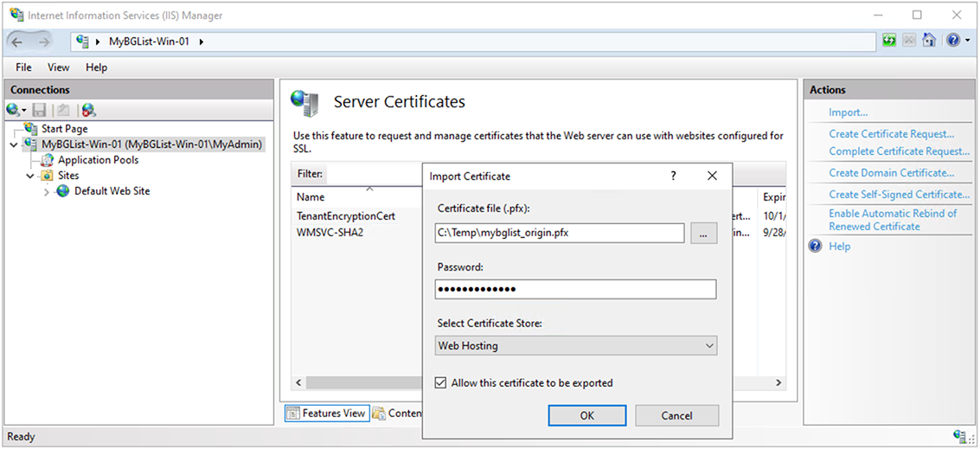Click the Create new connection globe icon

pyautogui.click(x=13, y=111)
